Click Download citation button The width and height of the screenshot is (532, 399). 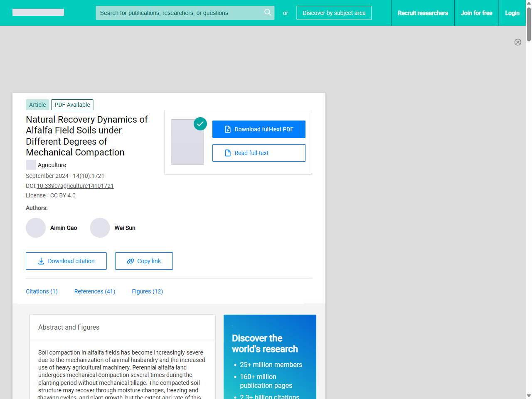[66, 261]
